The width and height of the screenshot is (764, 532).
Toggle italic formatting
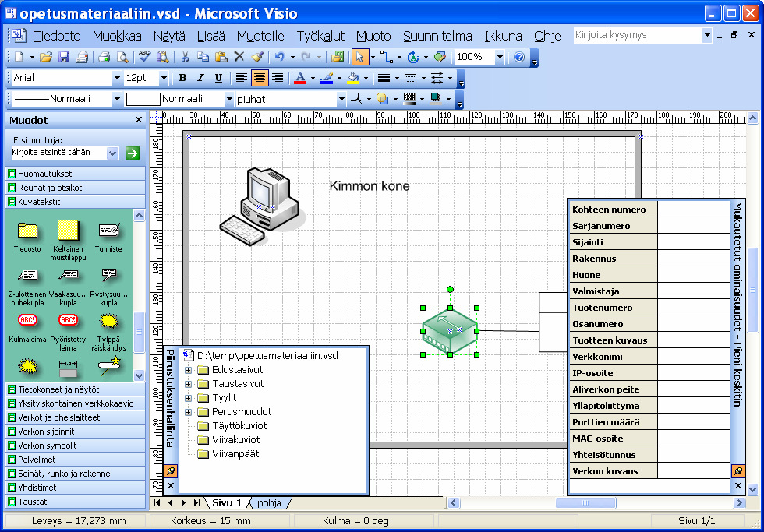(200, 78)
